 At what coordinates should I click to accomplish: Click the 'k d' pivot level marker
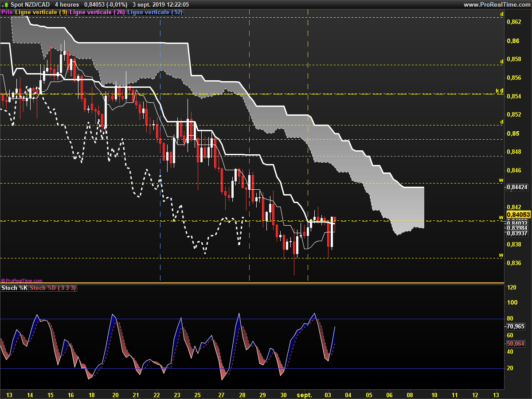click(500, 91)
